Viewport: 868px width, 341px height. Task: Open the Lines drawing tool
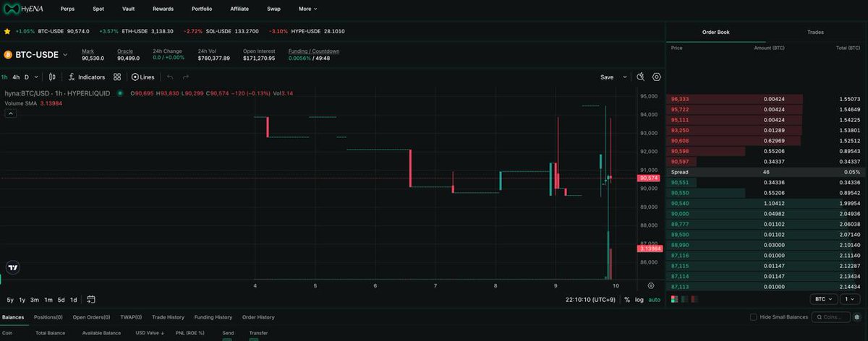[142, 77]
